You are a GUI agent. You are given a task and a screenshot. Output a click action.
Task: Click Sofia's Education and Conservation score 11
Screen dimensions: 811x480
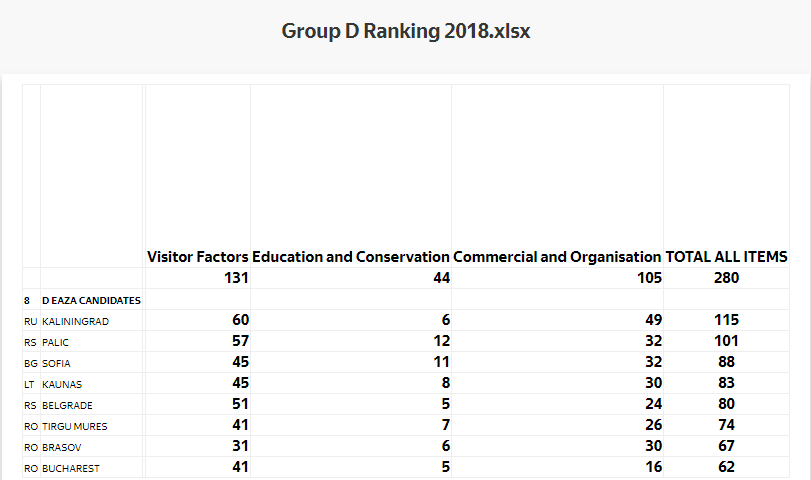point(441,362)
